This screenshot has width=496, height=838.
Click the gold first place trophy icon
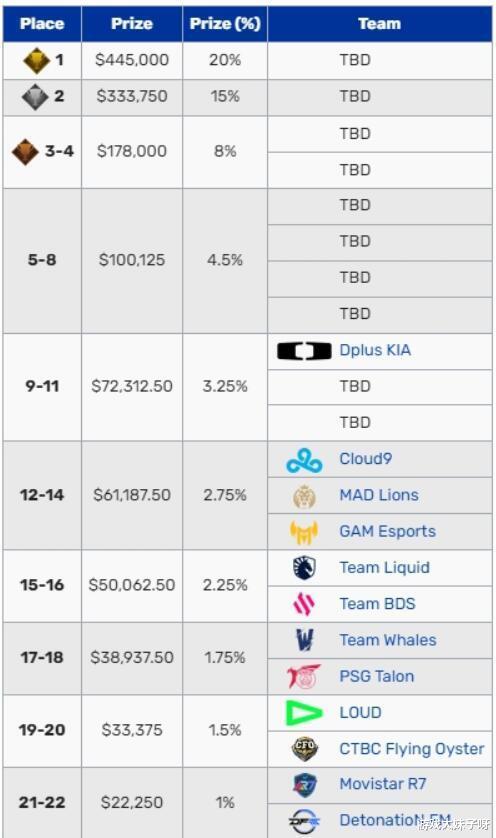(36, 60)
